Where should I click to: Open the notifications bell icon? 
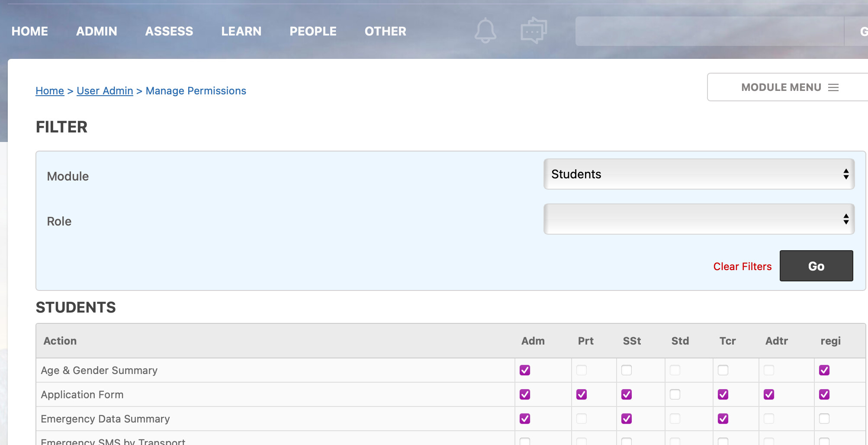point(485,31)
